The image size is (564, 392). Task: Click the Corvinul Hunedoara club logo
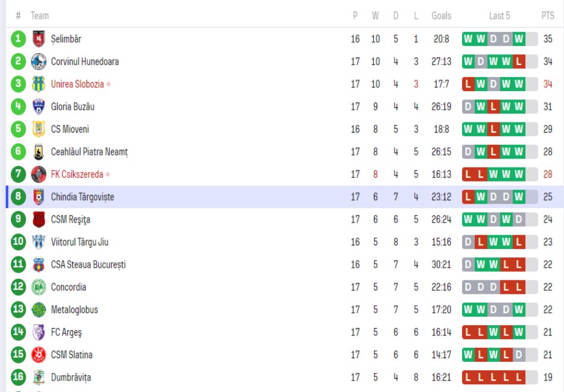pos(39,62)
